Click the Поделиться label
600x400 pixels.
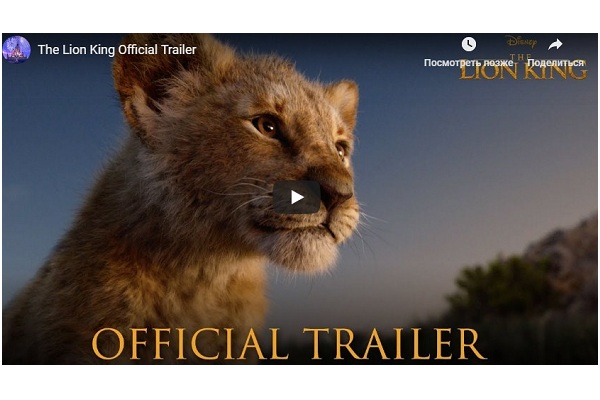pos(555,62)
